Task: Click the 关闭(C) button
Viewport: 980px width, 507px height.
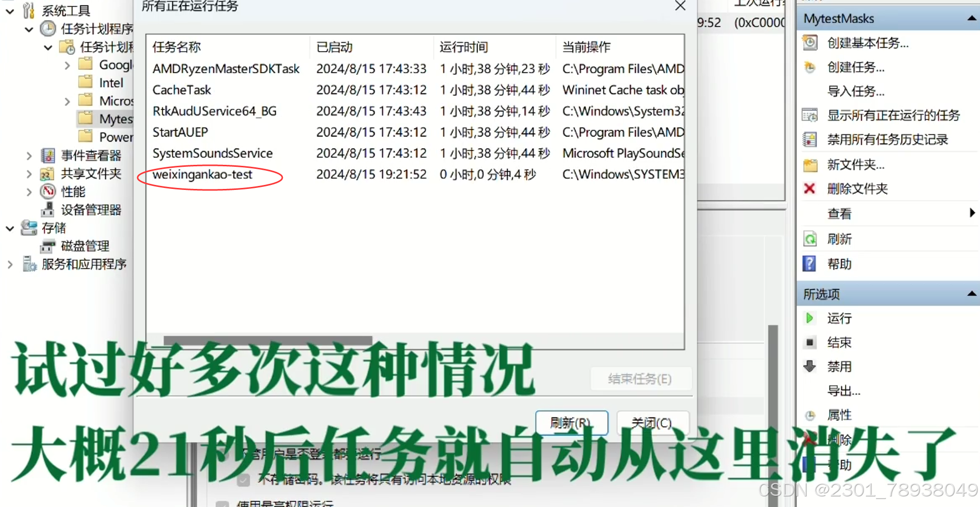Action: [652, 423]
